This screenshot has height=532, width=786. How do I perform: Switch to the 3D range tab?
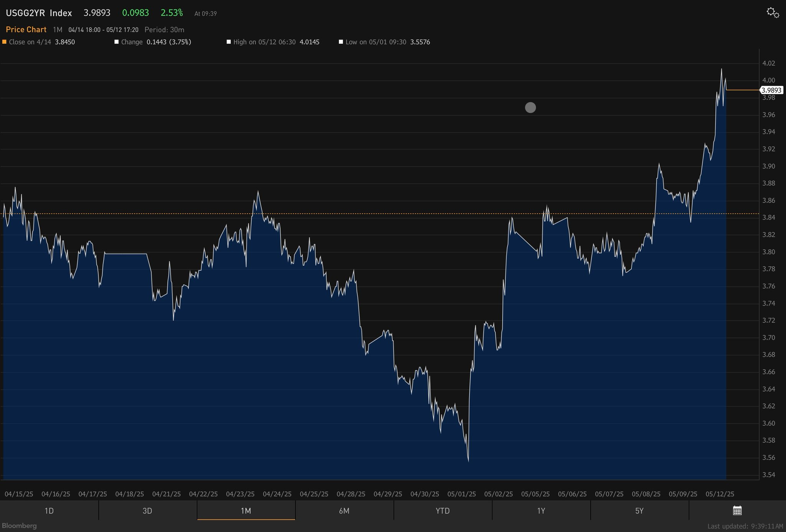pos(147,511)
